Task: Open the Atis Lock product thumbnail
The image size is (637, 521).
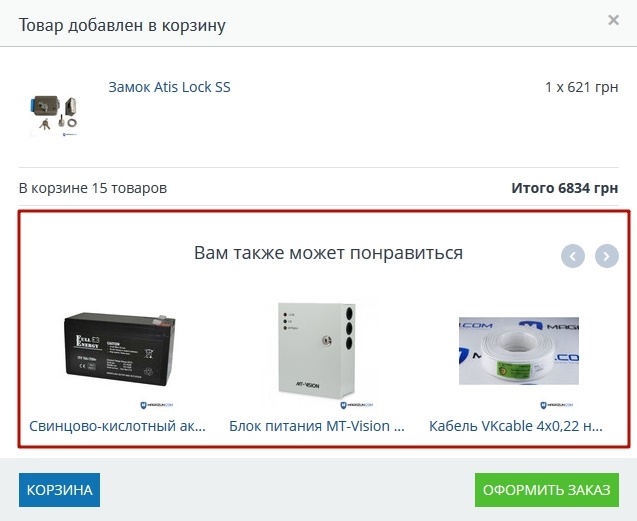Action: tap(53, 115)
